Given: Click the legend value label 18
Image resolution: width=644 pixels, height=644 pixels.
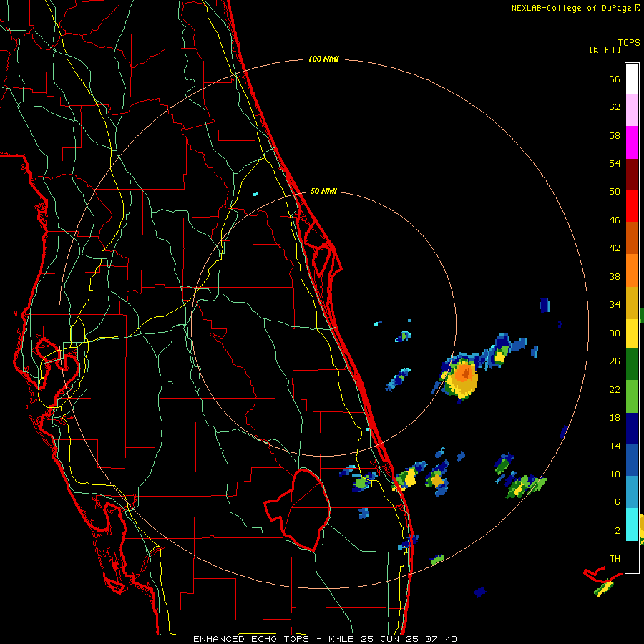Looking at the screenshot, I should pos(615,418).
